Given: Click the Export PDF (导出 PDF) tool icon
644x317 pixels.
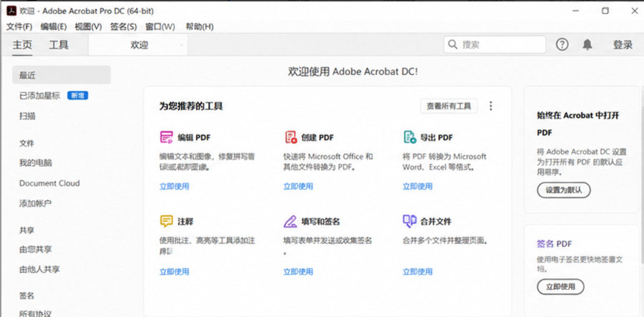Looking at the screenshot, I should tap(410, 137).
